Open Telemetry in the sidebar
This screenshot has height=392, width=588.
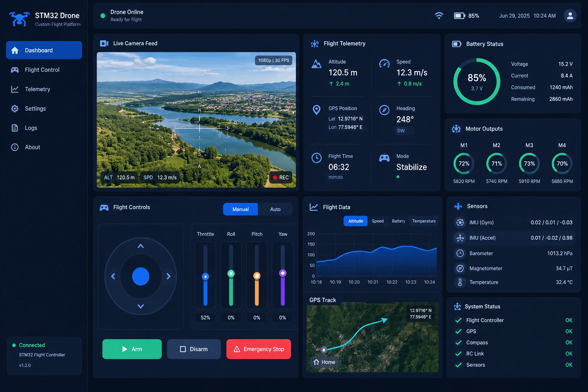[44, 89]
